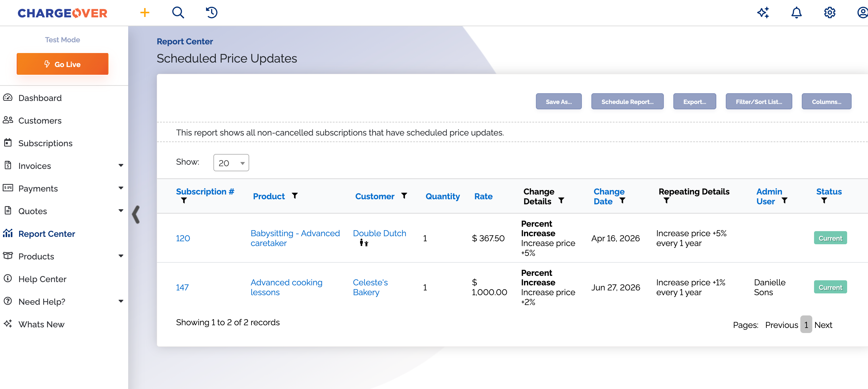The height and width of the screenshot is (389, 868).
Task: Click the Current status badge for subscription 120
Action: point(830,238)
